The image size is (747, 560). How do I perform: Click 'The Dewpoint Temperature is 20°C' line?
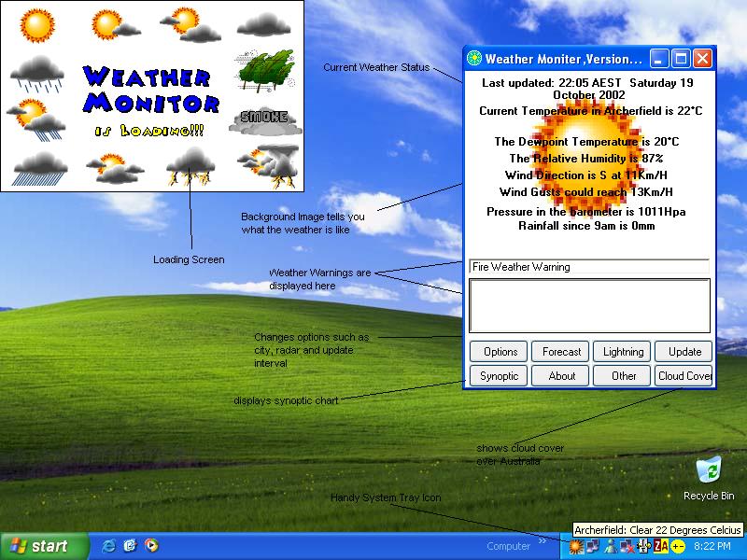(586, 142)
